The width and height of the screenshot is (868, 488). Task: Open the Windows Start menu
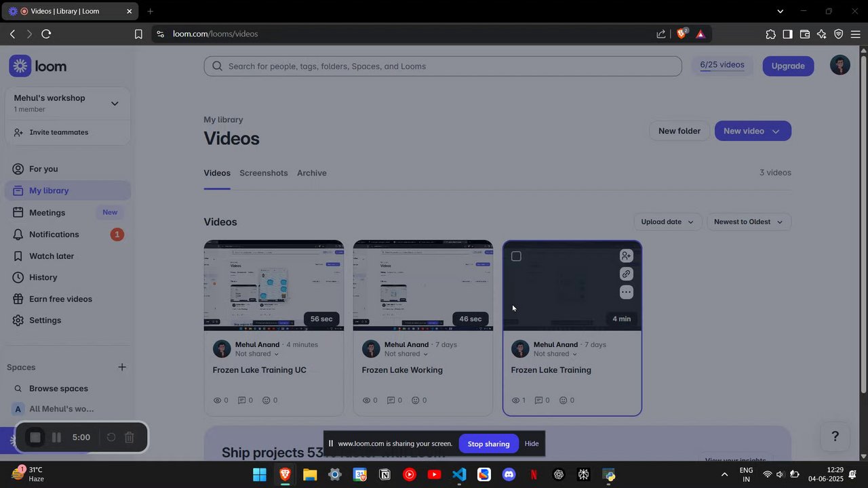pos(260,474)
